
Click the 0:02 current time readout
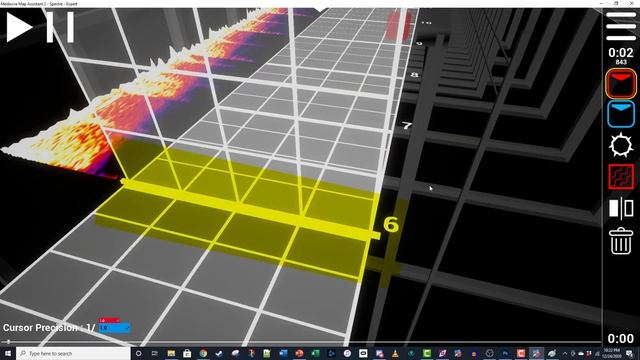pyautogui.click(x=621, y=53)
